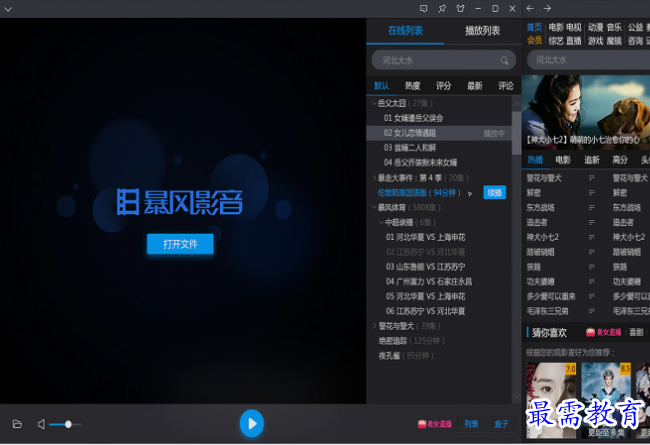Sort online list by 默认
This screenshot has height=445, width=650.
381,86
